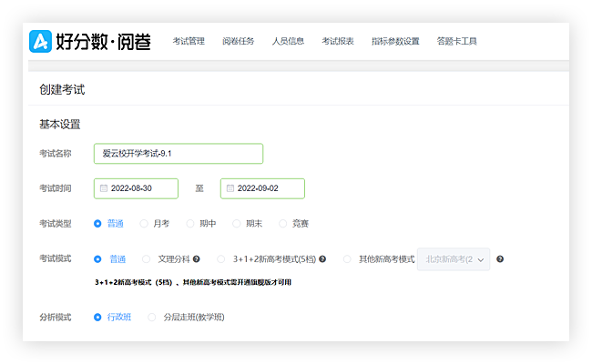This screenshot has width=592, height=364.
Task: Click help icon after 北京新高考 dropdown
Action: coord(499,259)
